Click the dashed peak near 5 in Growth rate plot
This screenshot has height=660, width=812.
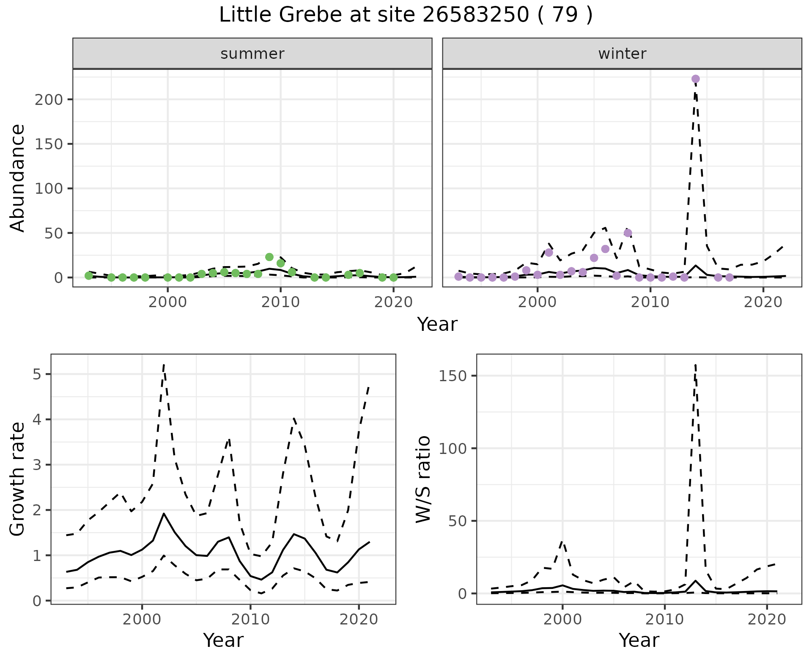coord(164,365)
